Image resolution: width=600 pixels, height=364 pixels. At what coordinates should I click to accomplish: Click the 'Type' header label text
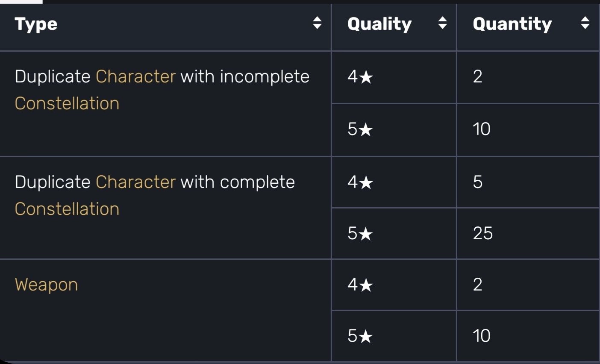coord(36,24)
